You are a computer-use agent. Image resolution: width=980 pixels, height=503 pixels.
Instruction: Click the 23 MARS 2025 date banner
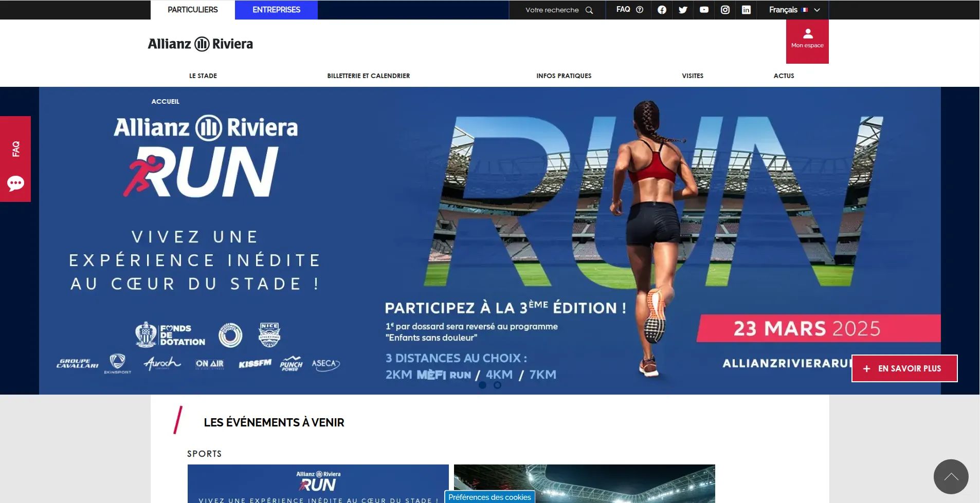pos(819,328)
